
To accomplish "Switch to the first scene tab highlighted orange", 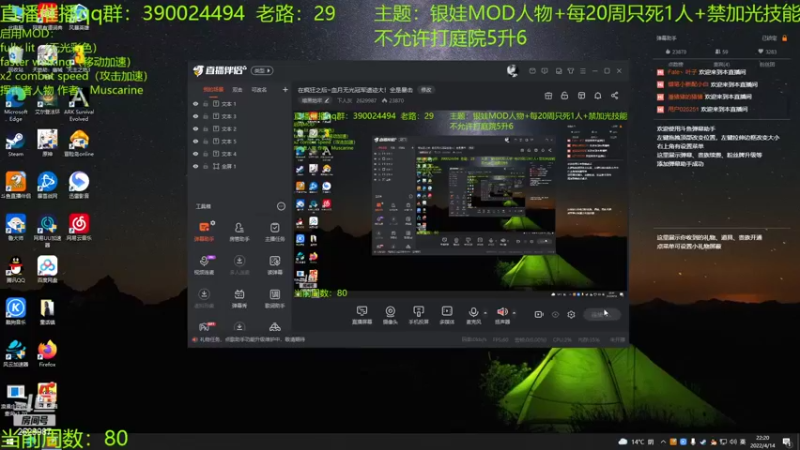I will [x=213, y=89].
